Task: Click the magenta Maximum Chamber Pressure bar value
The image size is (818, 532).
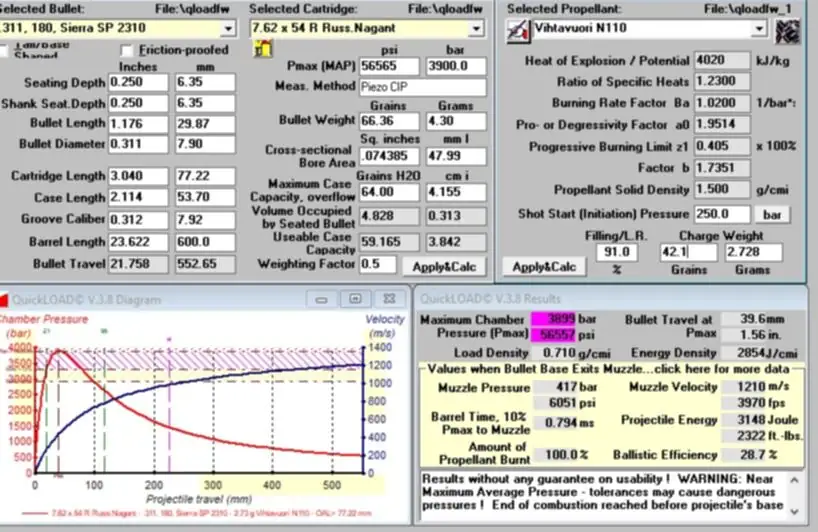Action: tap(554, 319)
